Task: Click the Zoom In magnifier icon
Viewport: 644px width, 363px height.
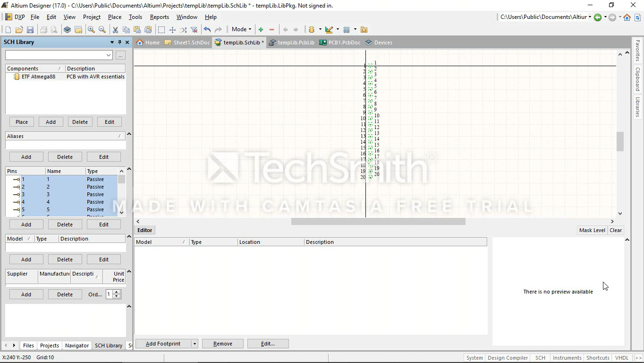Action: (x=91, y=30)
